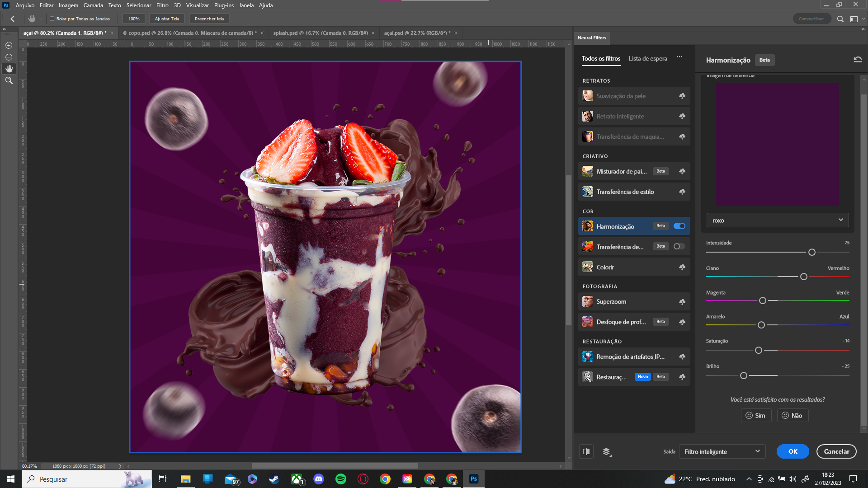Viewport: 868px width, 488px height.
Task: Open Discord from the taskbar
Action: (319, 479)
